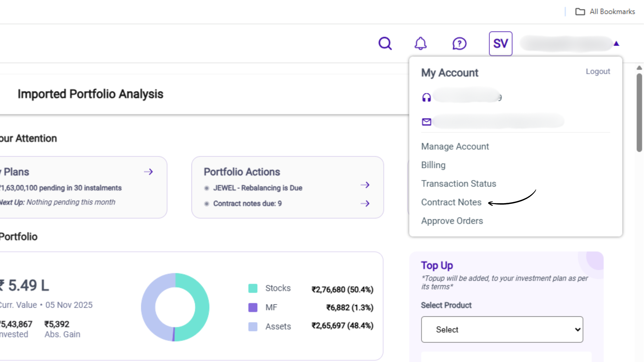Click the page vertical scrollbar thumb
Screen dimensions: 644x362
[x=639, y=112]
